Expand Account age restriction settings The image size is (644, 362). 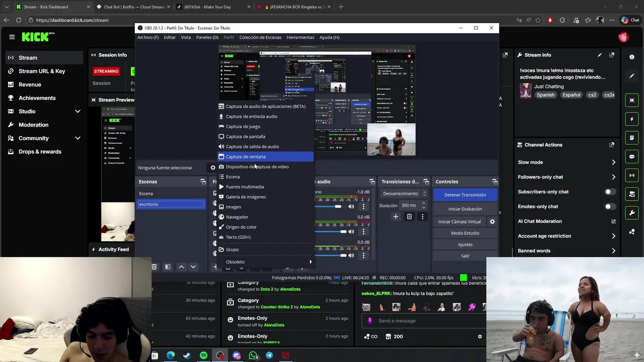(613, 236)
